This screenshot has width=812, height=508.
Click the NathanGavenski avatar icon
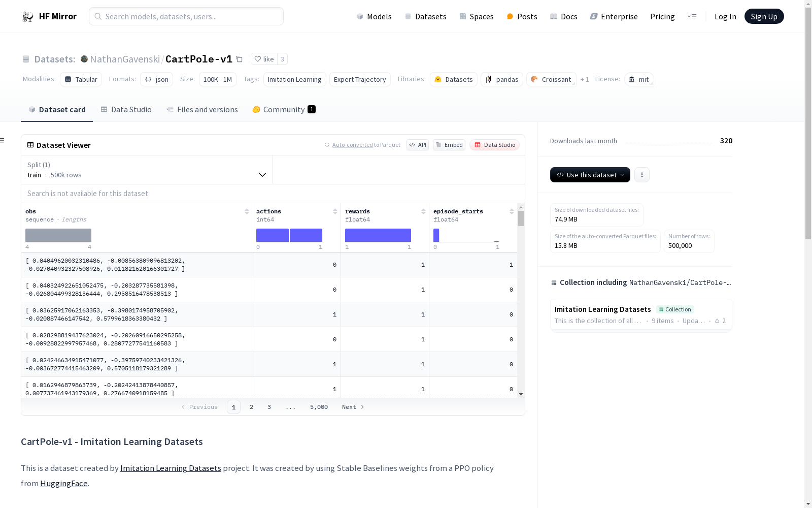tap(84, 59)
